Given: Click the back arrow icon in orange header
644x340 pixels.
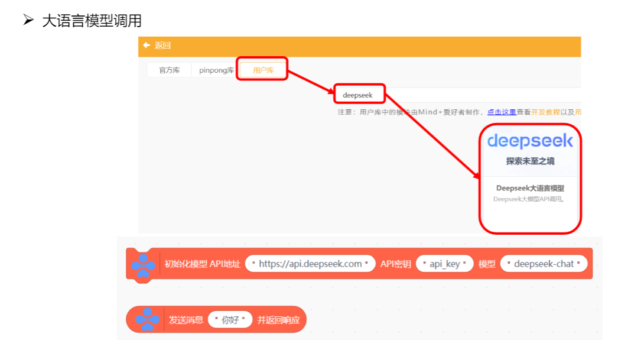Looking at the screenshot, I should pos(147,45).
